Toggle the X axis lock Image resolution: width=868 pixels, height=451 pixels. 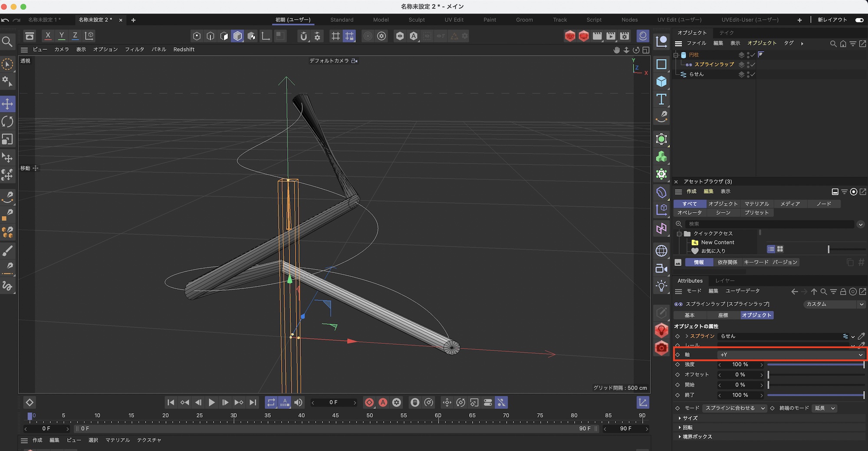(48, 36)
